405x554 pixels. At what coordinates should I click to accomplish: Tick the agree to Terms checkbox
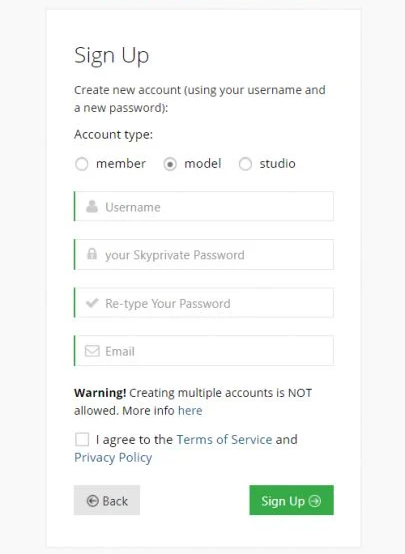(x=82, y=440)
